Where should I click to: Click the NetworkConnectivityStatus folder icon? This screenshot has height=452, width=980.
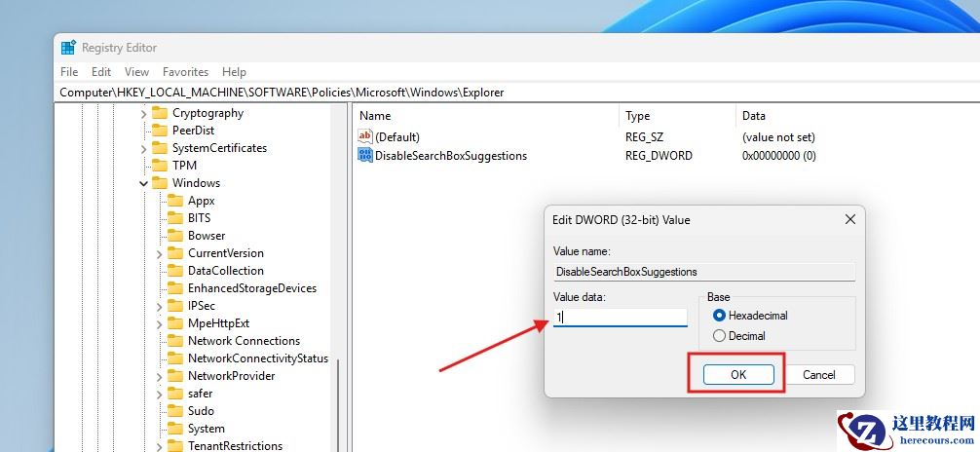[175, 358]
